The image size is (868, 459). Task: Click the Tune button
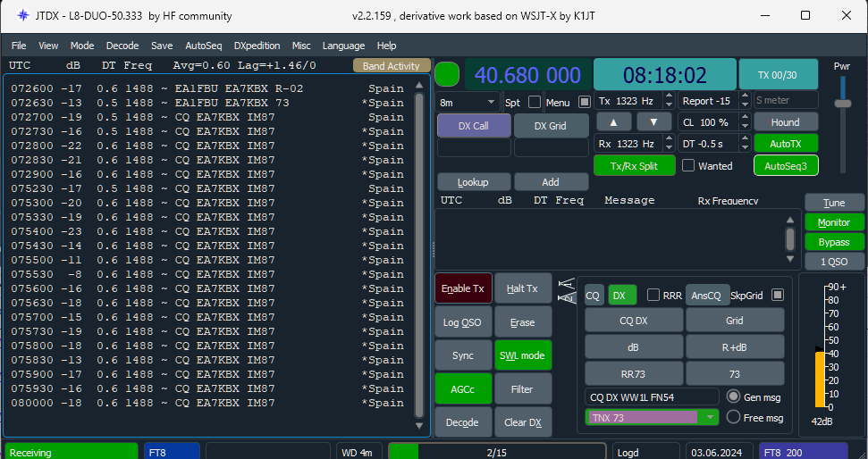click(834, 203)
